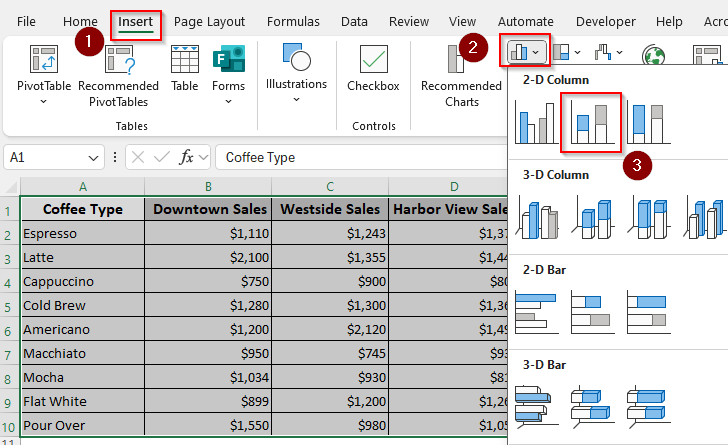Pick the 100% Stacked Column chart

(647, 123)
